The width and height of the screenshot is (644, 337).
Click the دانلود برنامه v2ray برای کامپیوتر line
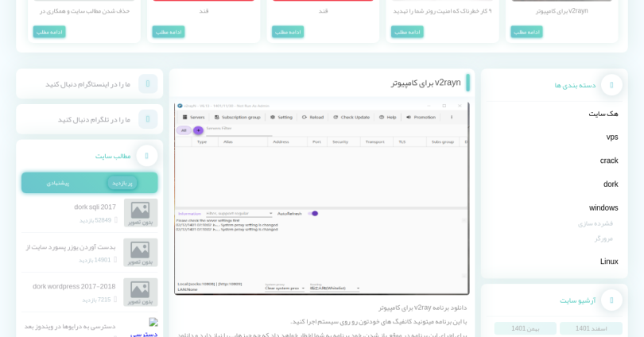[x=423, y=308]
